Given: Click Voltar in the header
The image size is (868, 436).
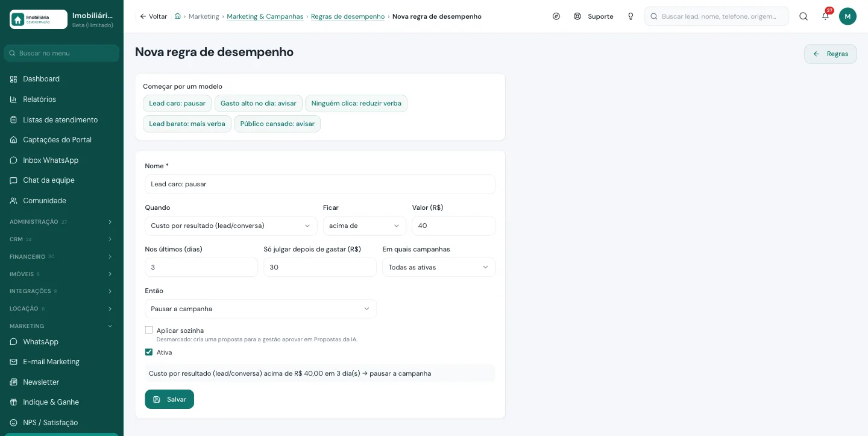Looking at the screenshot, I should [x=153, y=16].
